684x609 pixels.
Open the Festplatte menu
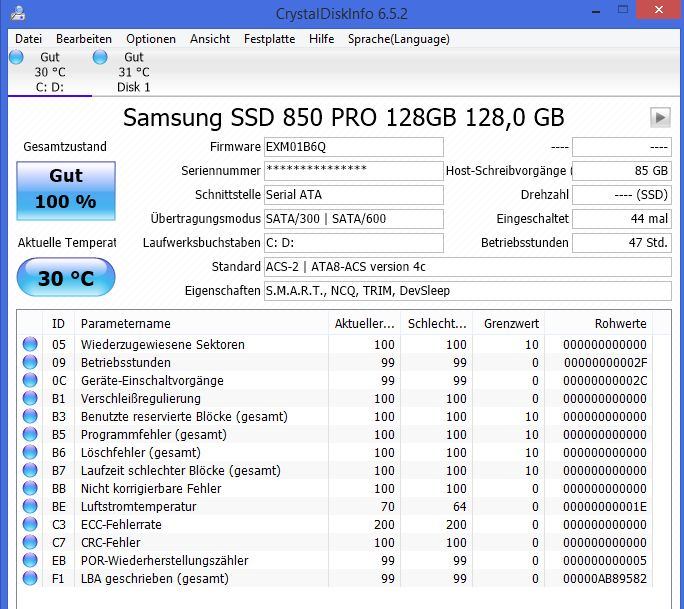coord(270,39)
